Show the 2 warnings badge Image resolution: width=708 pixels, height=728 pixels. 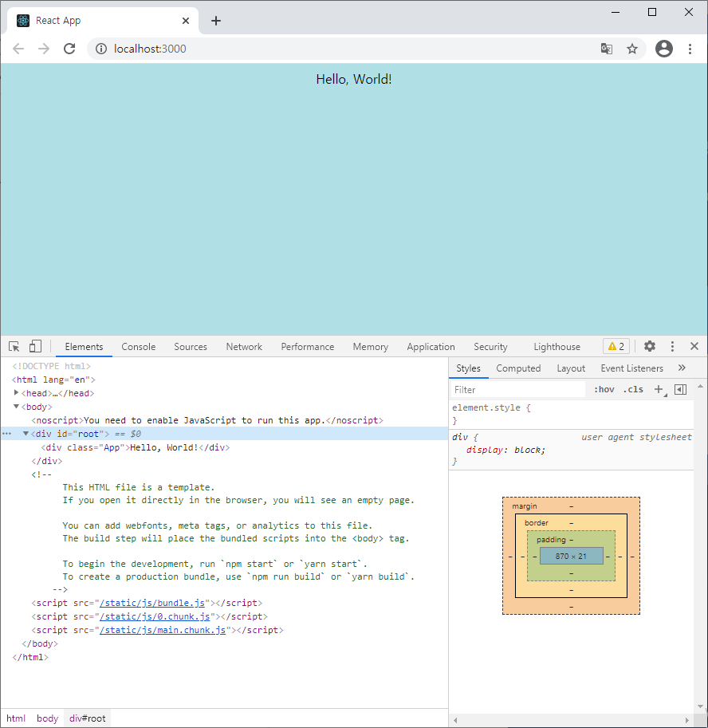(616, 346)
